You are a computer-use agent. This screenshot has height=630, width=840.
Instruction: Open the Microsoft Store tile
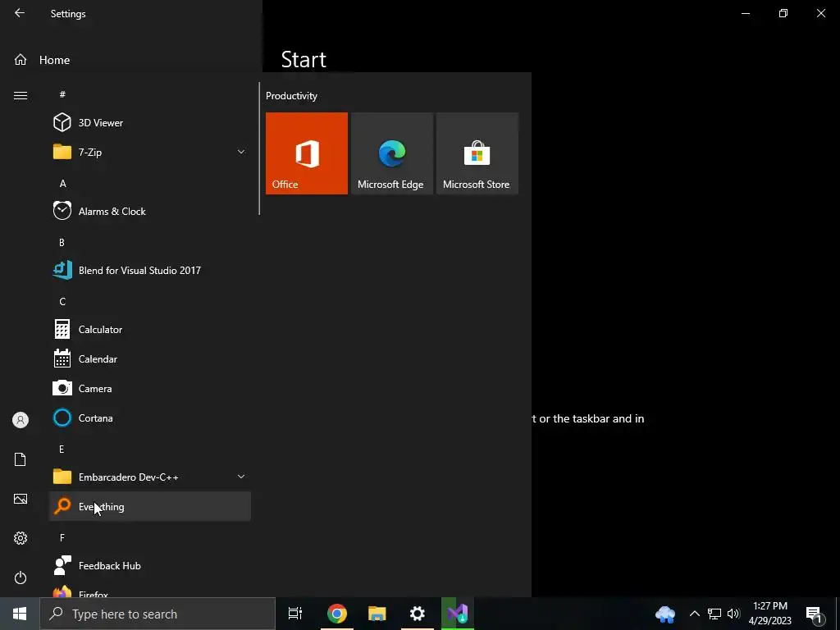477,153
